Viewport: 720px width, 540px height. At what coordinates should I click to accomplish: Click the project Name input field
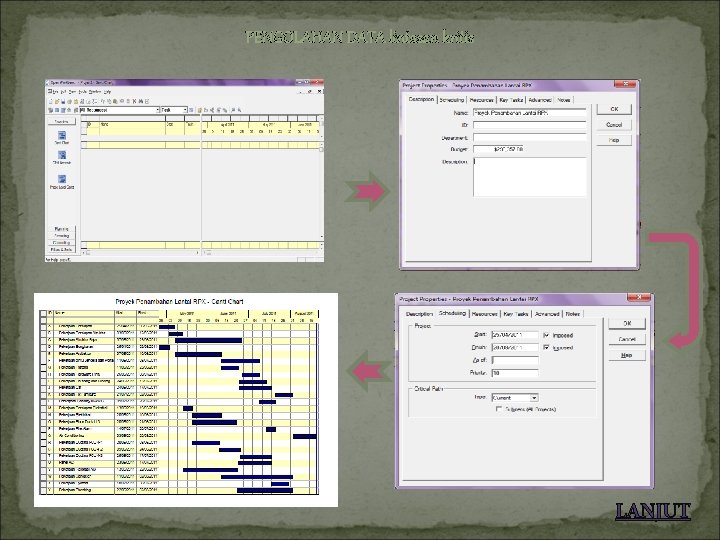(x=529, y=112)
